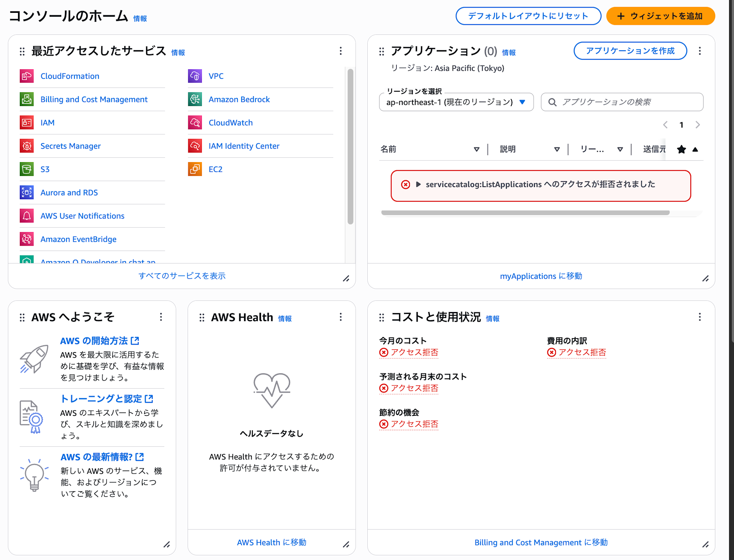Click the favorites star column header
The height and width of the screenshot is (560, 734).
pos(682,149)
